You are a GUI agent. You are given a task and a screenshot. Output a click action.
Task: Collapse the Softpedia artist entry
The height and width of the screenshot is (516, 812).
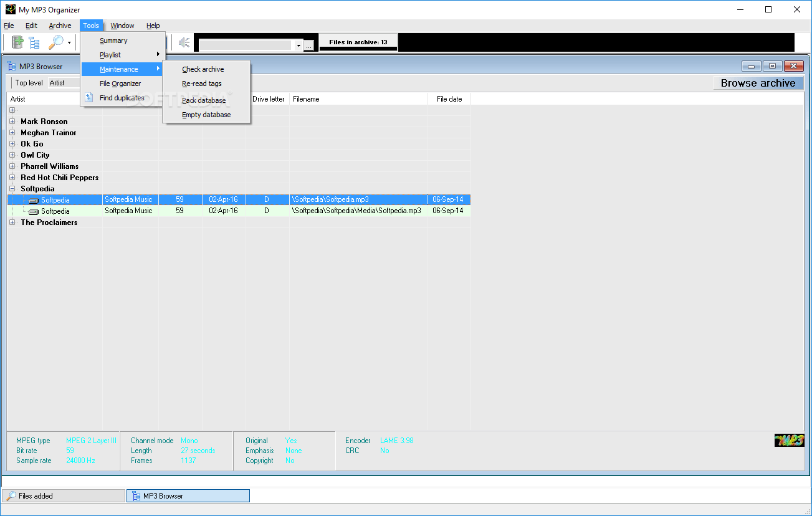click(12, 188)
